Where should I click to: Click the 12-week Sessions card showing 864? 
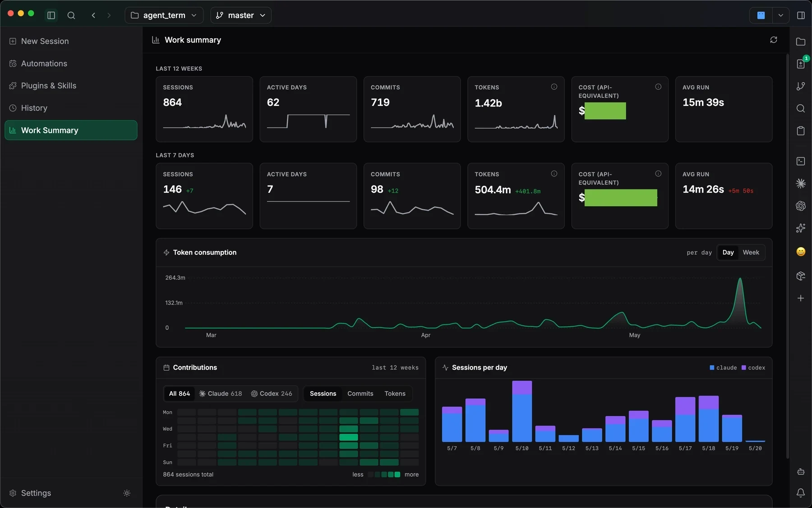point(204,109)
